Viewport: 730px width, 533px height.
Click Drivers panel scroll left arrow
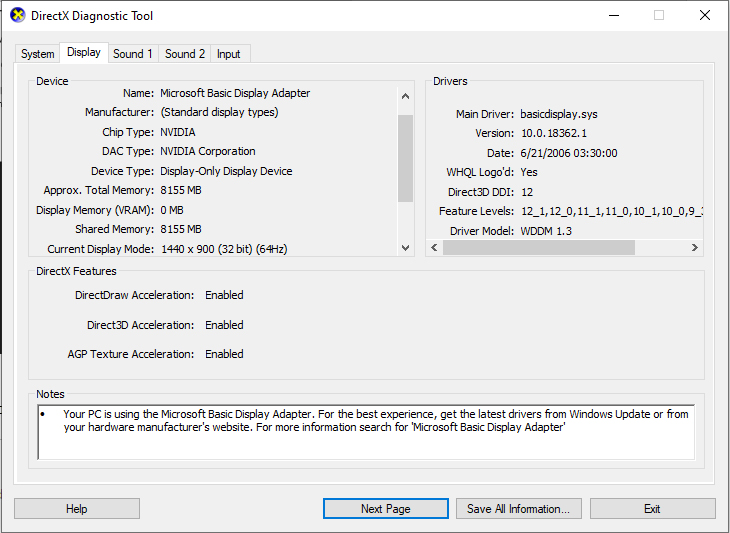tap(434, 247)
